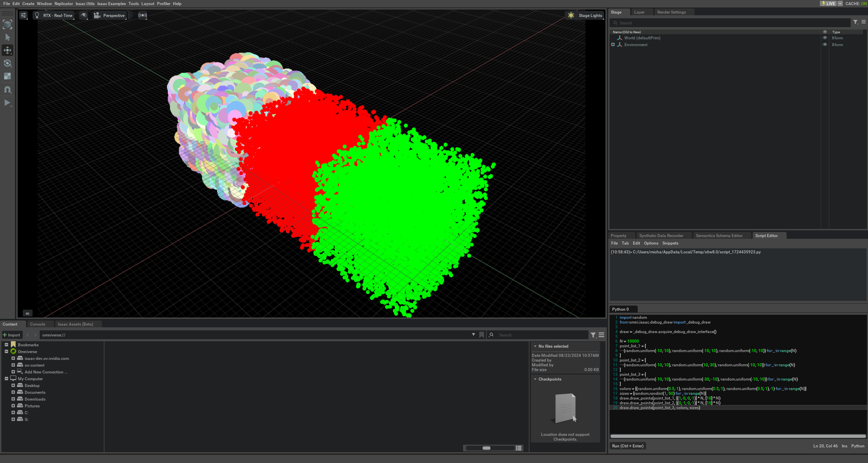Click the visibility column header eye icon
Screen dimensions: 868x463
825,32
